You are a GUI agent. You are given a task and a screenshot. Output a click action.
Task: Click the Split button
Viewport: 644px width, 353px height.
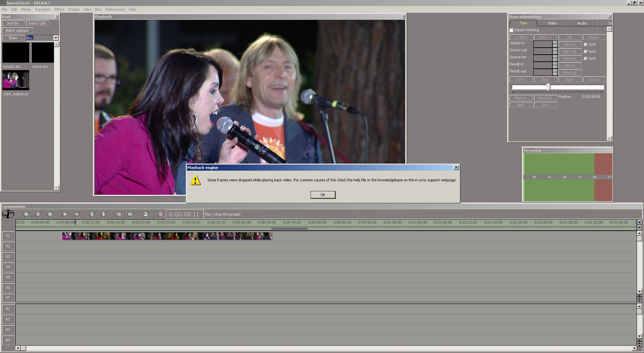click(x=521, y=105)
